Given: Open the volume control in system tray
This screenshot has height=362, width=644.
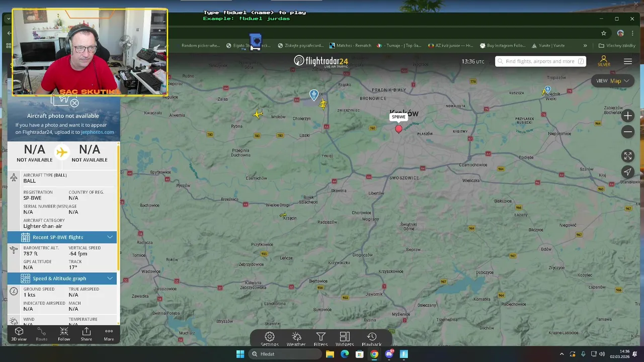Looking at the screenshot, I should coord(602,354).
